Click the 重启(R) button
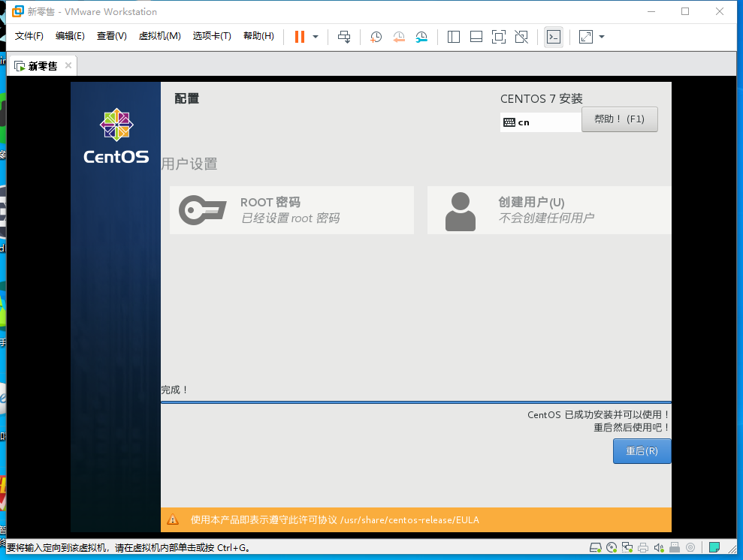 [642, 451]
